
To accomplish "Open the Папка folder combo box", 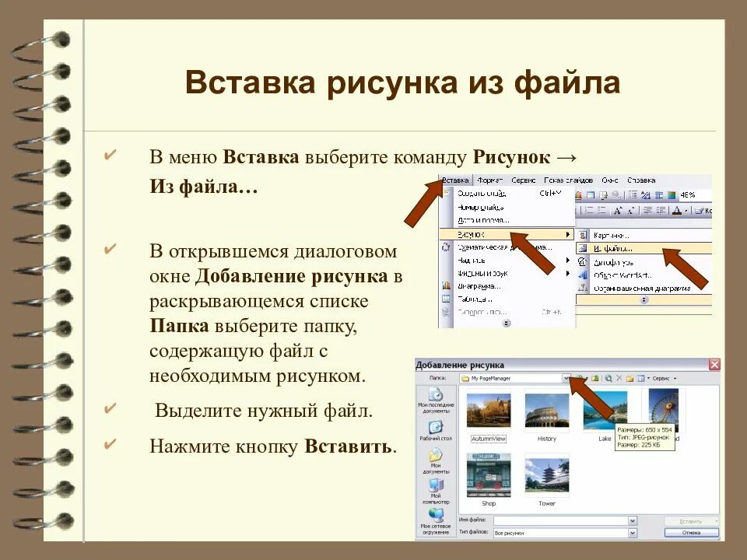I will [x=515, y=378].
